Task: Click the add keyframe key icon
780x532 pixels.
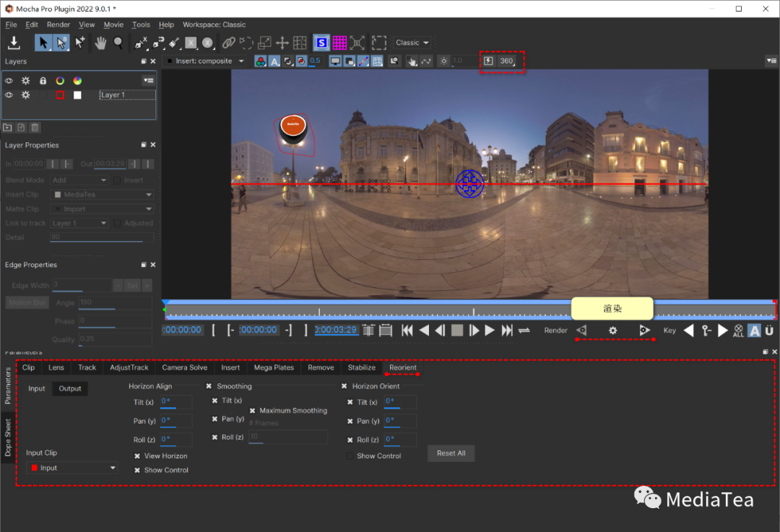Action: (706, 331)
